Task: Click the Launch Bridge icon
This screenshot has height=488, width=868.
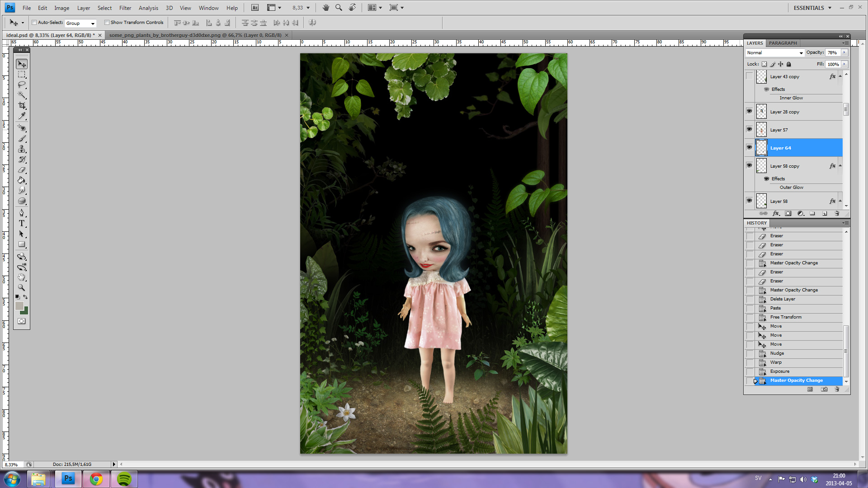Action: click(255, 8)
